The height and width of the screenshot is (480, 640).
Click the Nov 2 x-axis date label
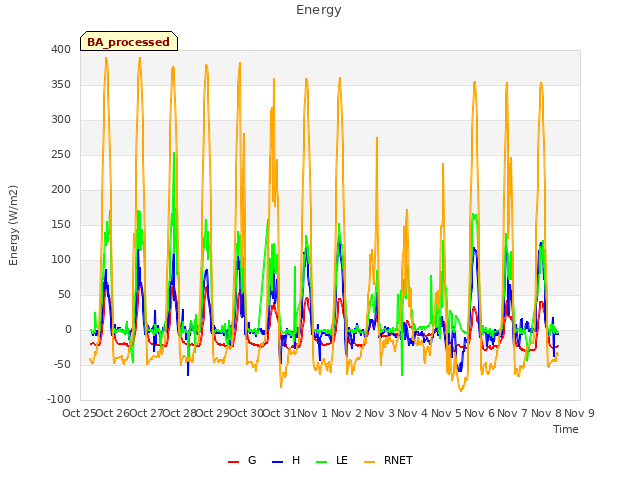coord(346,413)
